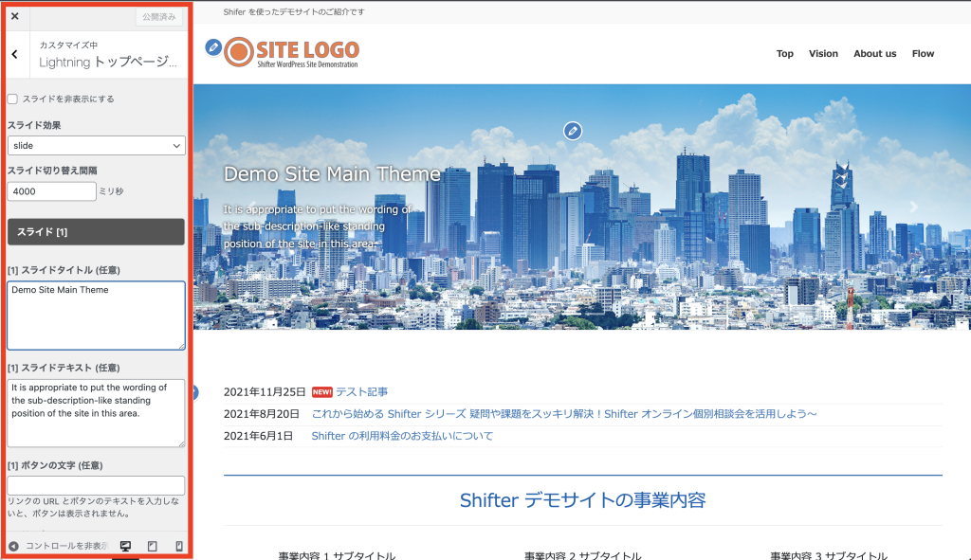Switch to desktop preview icon
The image size is (971, 560).
click(x=125, y=546)
